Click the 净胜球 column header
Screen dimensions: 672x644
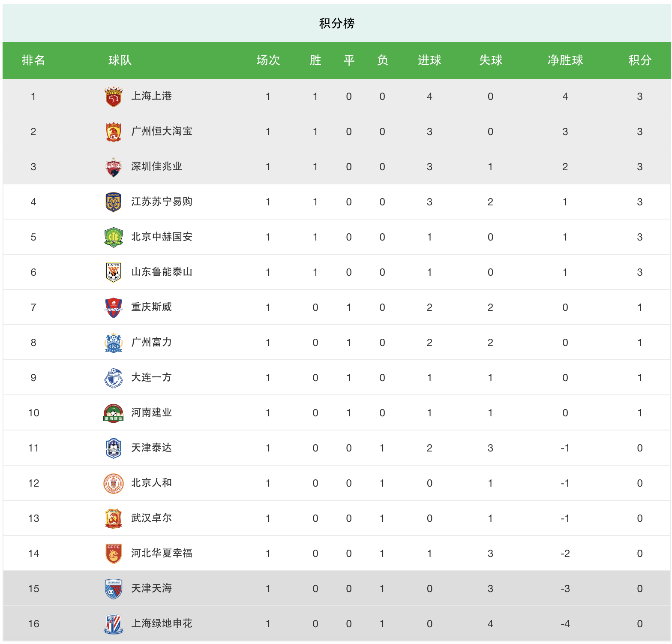click(x=565, y=60)
